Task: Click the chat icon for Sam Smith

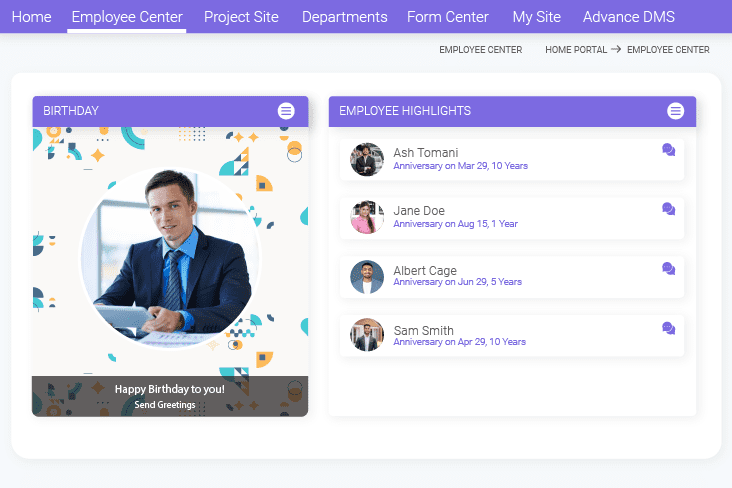Action: 669,328
